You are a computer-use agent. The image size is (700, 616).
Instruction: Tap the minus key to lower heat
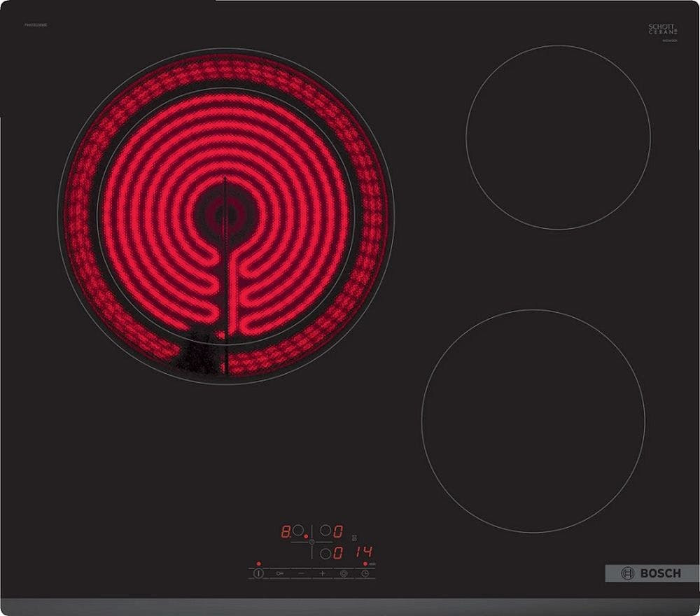coord(301,573)
